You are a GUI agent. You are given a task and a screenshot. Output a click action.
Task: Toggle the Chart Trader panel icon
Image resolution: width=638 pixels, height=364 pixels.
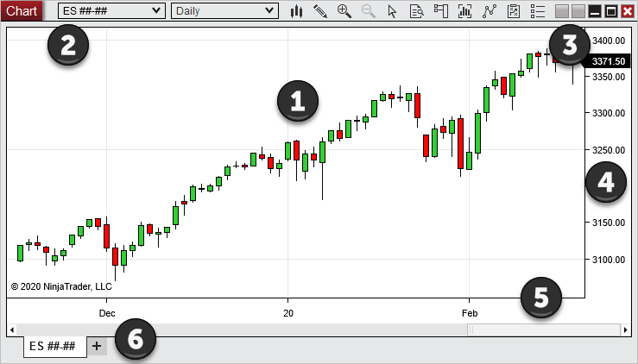click(440, 11)
